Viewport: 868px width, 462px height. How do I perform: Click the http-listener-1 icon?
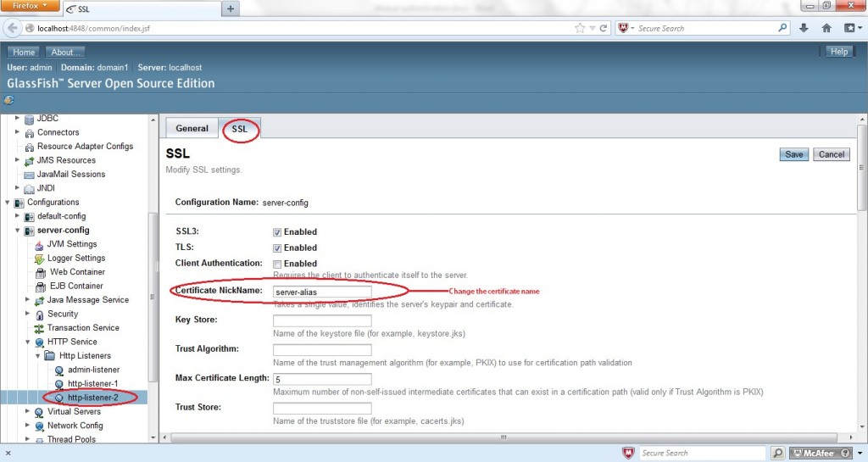tap(59, 384)
